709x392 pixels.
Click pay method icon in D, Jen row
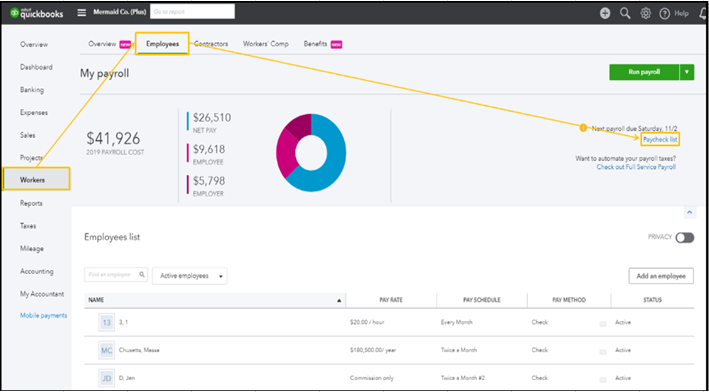[x=603, y=379]
